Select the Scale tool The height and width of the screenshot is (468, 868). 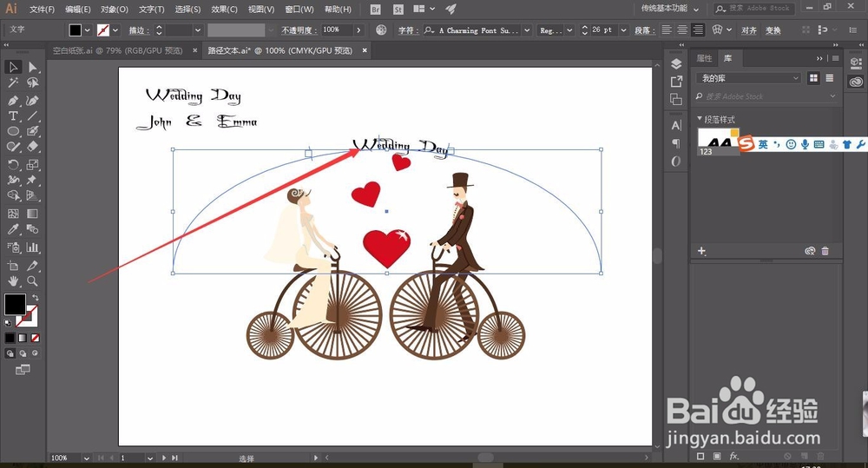pyautogui.click(x=33, y=164)
